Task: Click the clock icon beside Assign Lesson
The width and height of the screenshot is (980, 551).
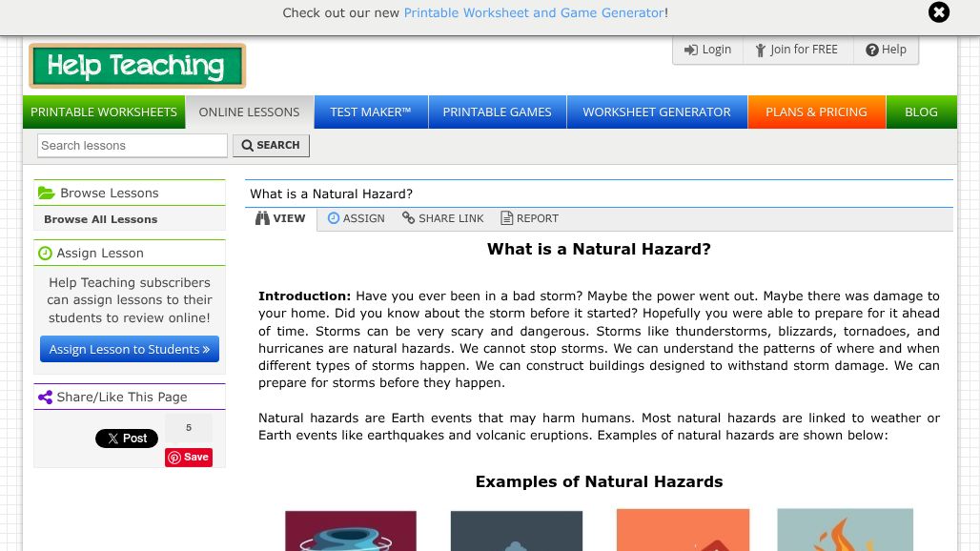Action: [x=45, y=253]
